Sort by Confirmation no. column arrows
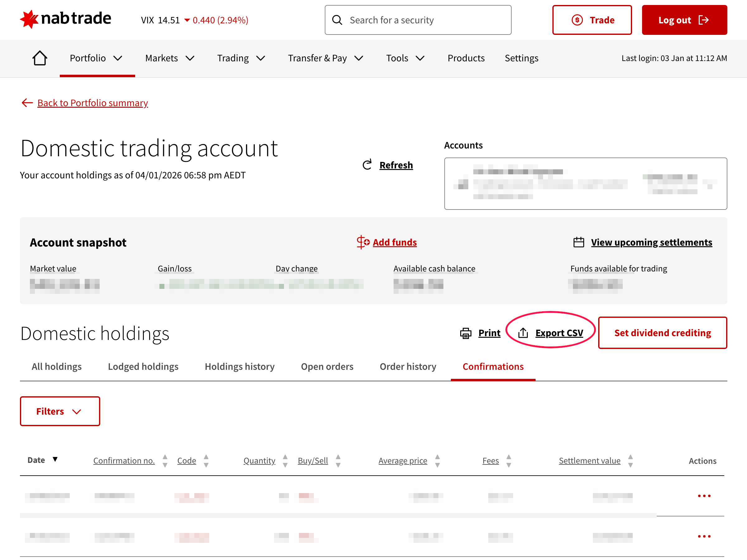747x560 pixels. coord(165,461)
